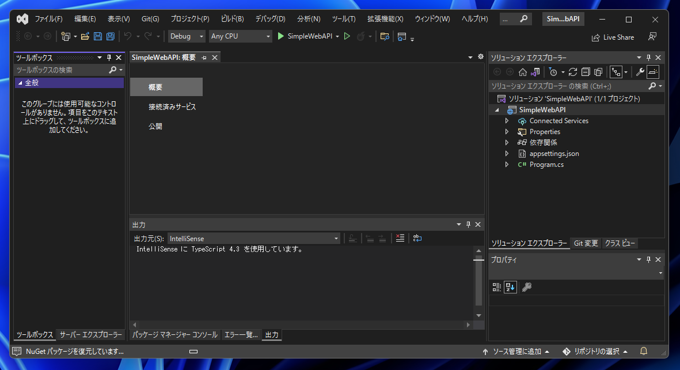Viewport: 680px width, 370px height.
Task: Click the pending changes filter clock icon
Action: (553, 72)
